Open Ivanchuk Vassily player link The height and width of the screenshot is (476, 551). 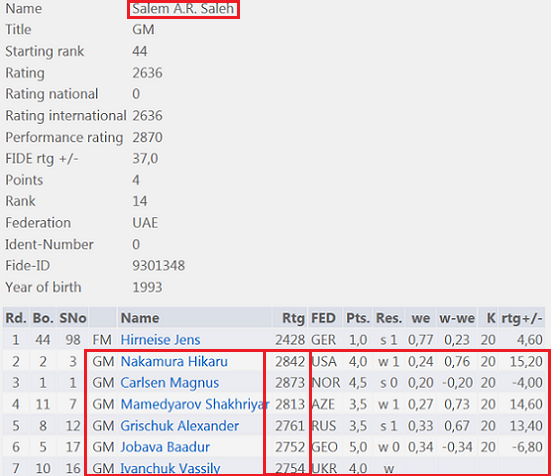tap(170, 468)
